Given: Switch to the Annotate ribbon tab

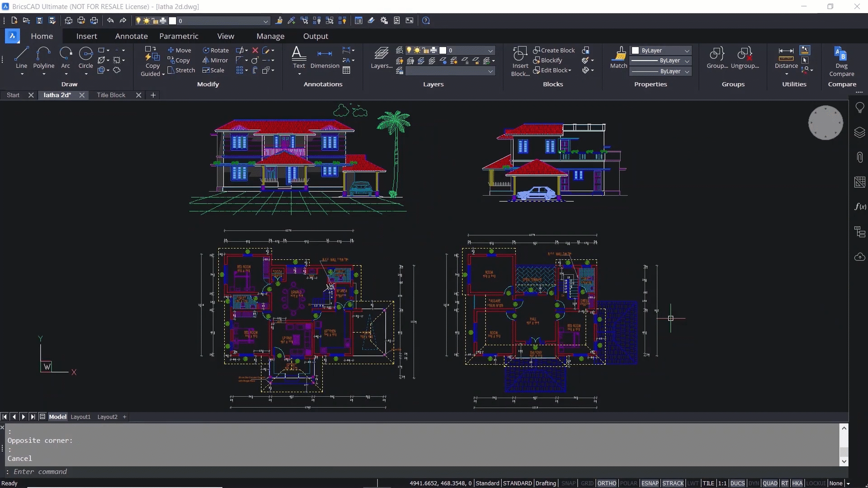Looking at the screenshot, I should [131, 36].
